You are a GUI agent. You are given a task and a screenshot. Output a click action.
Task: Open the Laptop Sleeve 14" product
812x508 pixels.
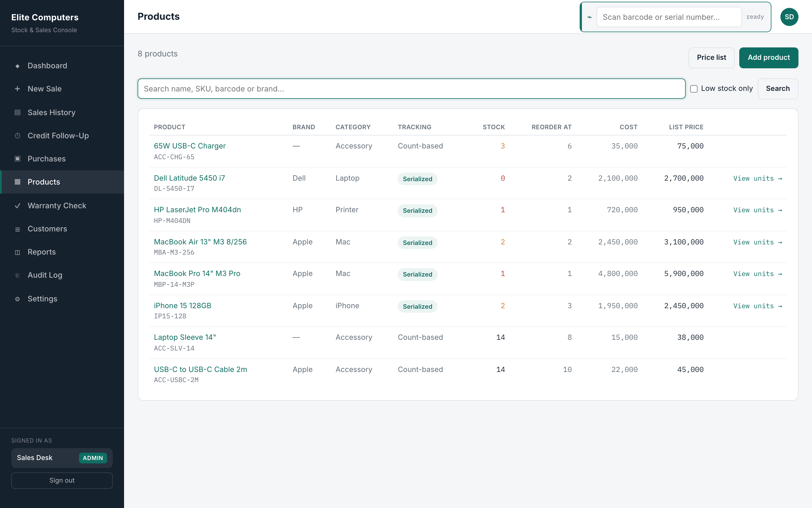[185, 337]
